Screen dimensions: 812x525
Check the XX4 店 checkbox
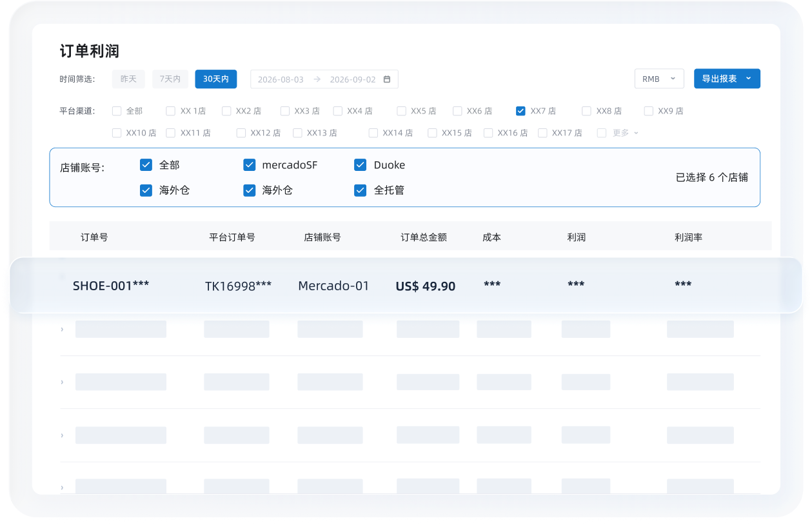pos(338,111)
